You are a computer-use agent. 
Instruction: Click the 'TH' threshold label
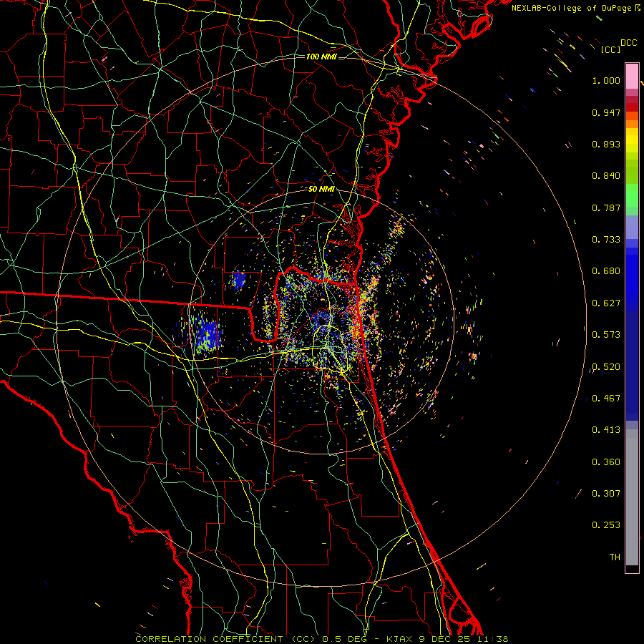pyautogui.click(x=615, y=557)
